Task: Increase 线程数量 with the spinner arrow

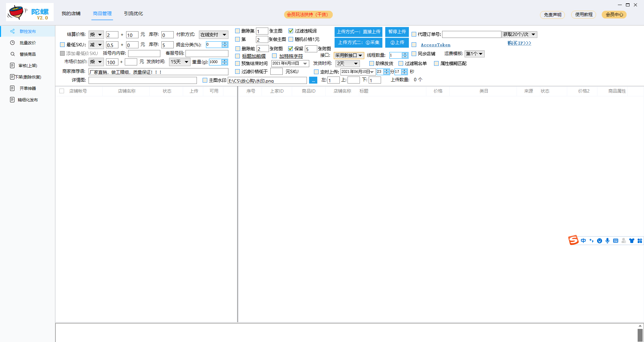Action: 405,54
